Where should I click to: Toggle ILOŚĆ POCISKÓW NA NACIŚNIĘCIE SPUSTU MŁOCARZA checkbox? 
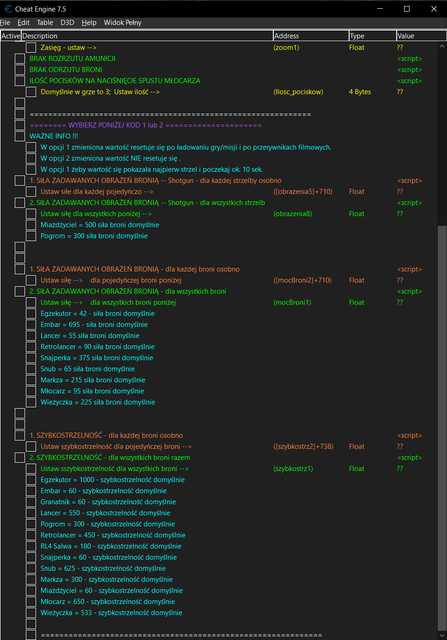[20, 81]
